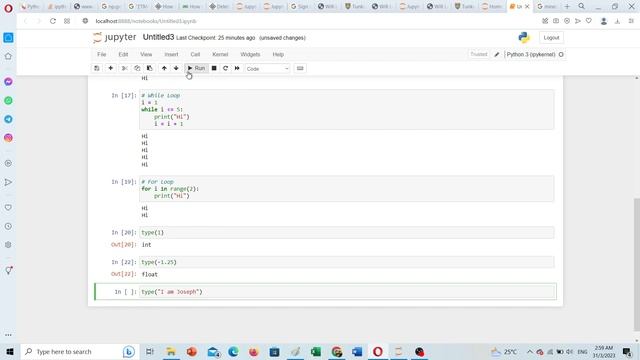
Task: Click the taskbar search box
Action: 79,351
